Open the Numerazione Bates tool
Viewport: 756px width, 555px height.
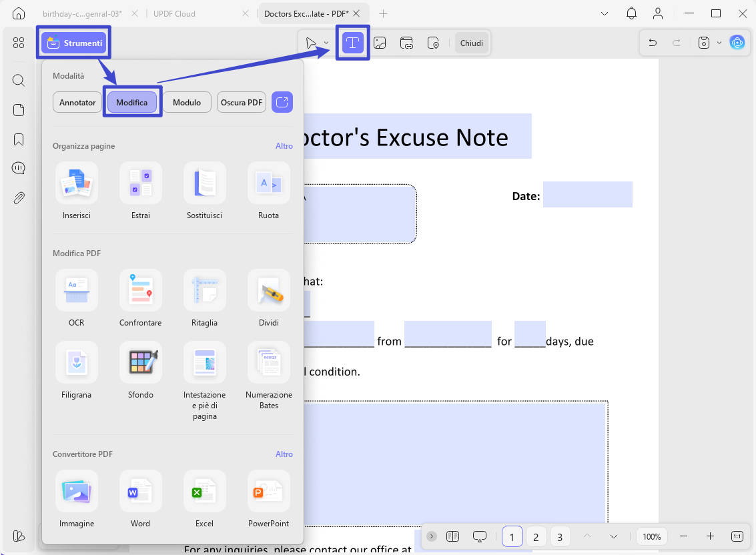[x=268, y=375]
